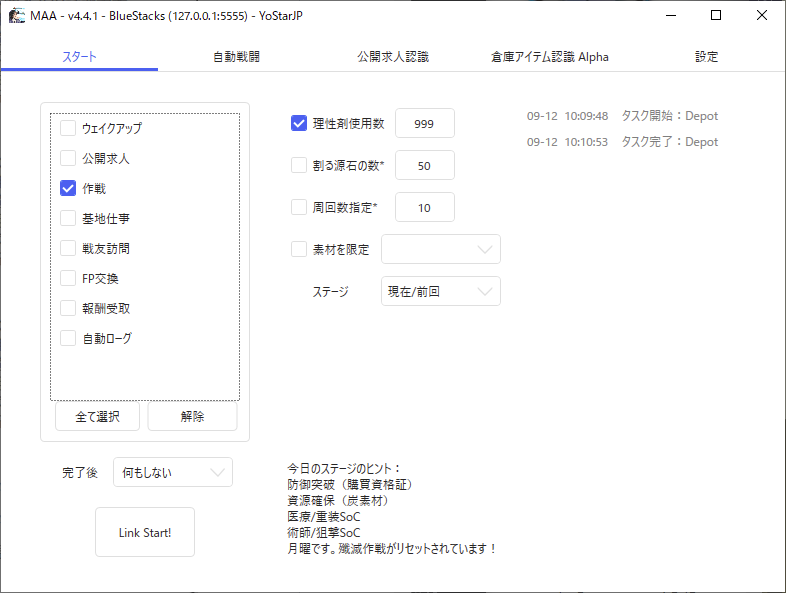Expand the ステージ dropdown showing 現在/前回
Image resolution: width=786 pixels, height=593 pixels.
[x=441, y=291]
